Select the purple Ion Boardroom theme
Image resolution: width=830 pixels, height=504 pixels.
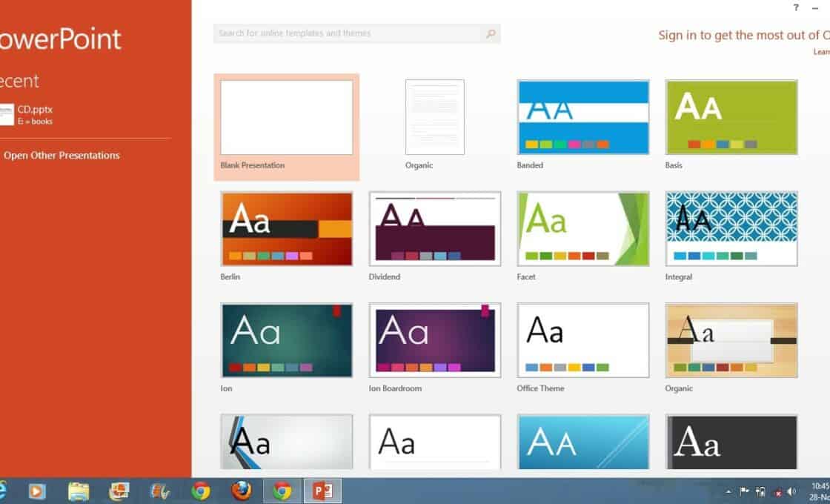434,340
